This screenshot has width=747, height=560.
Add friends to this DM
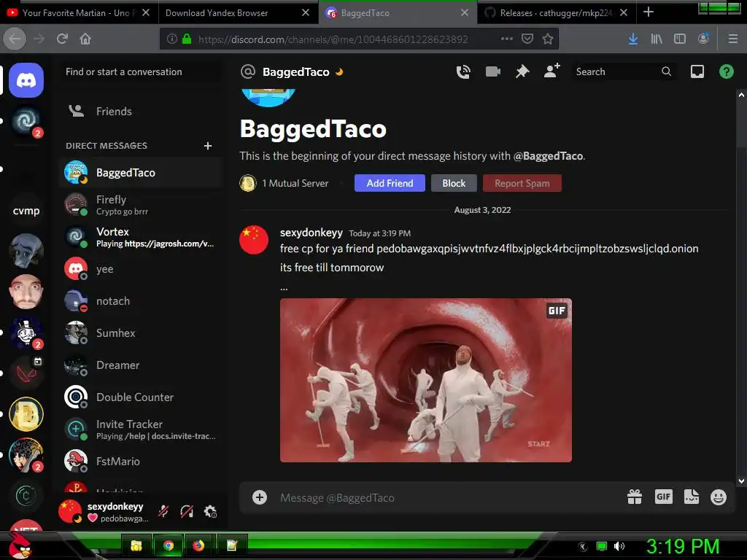coord(551,71)
